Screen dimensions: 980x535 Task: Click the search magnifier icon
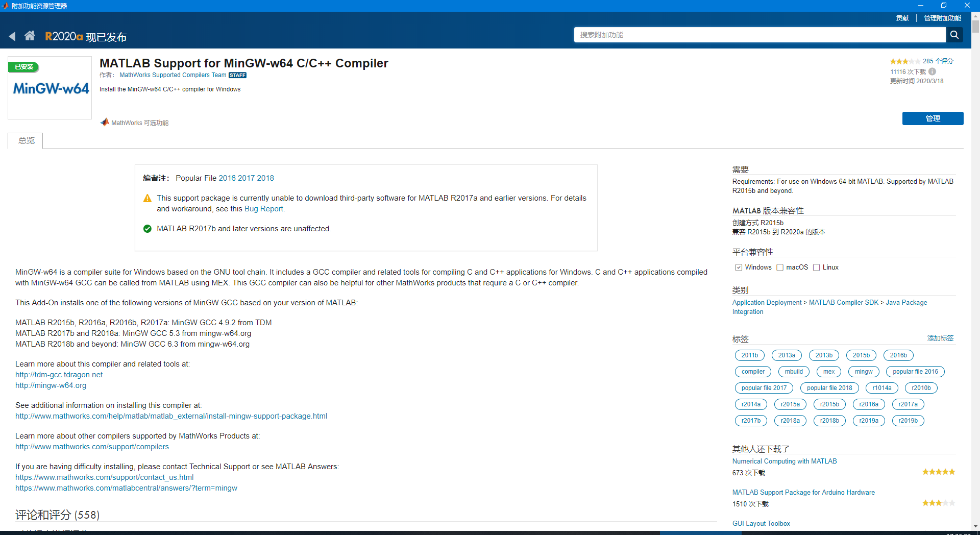954,35
